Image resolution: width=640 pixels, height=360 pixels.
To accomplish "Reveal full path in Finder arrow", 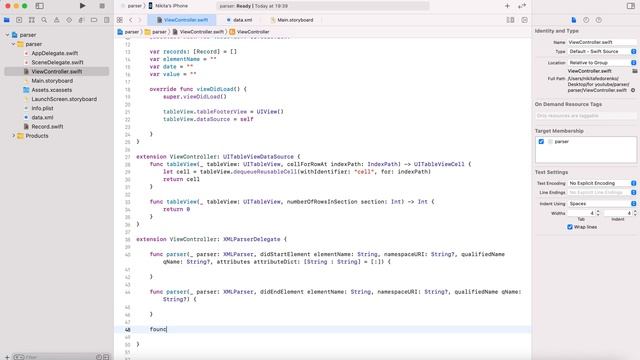I will (x=633, y=90).
